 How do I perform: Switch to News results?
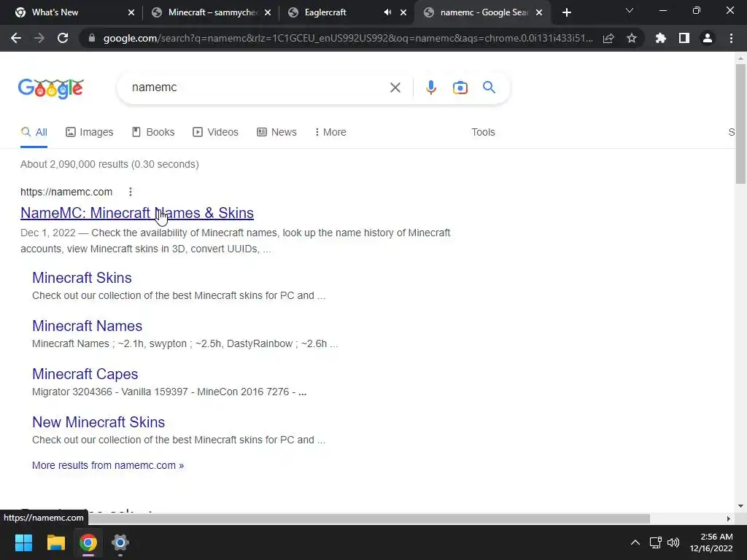click(x=276, y=132)
